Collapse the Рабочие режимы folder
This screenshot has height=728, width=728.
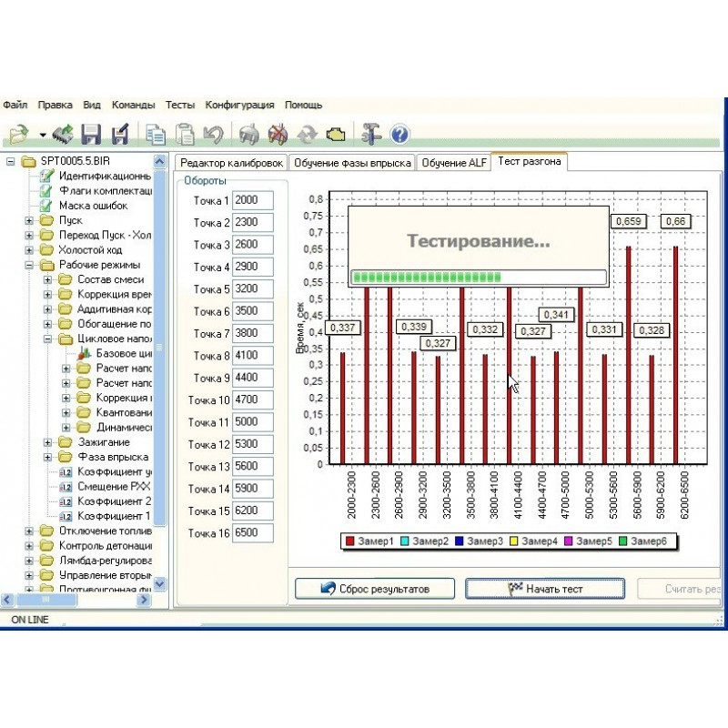coord(30,265)
